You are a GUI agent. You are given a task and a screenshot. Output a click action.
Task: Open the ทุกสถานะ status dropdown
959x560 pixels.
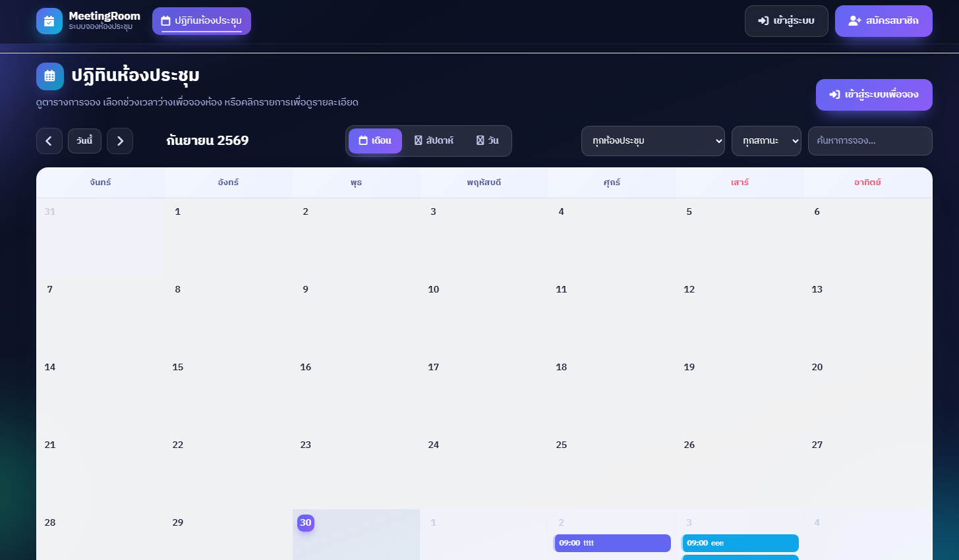(x=767, y=141)
